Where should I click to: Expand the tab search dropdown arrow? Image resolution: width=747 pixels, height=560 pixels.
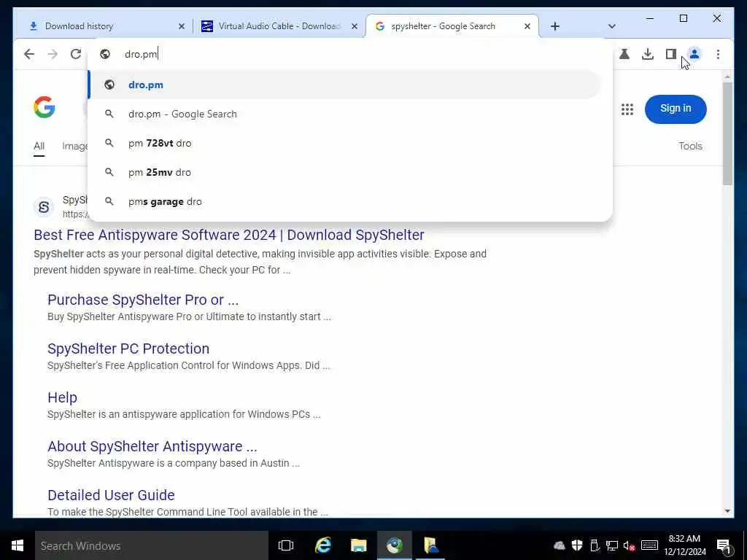pos(612,26)
